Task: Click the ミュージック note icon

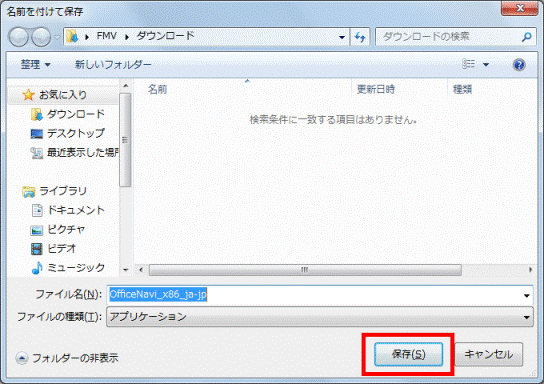Action: 37,268
